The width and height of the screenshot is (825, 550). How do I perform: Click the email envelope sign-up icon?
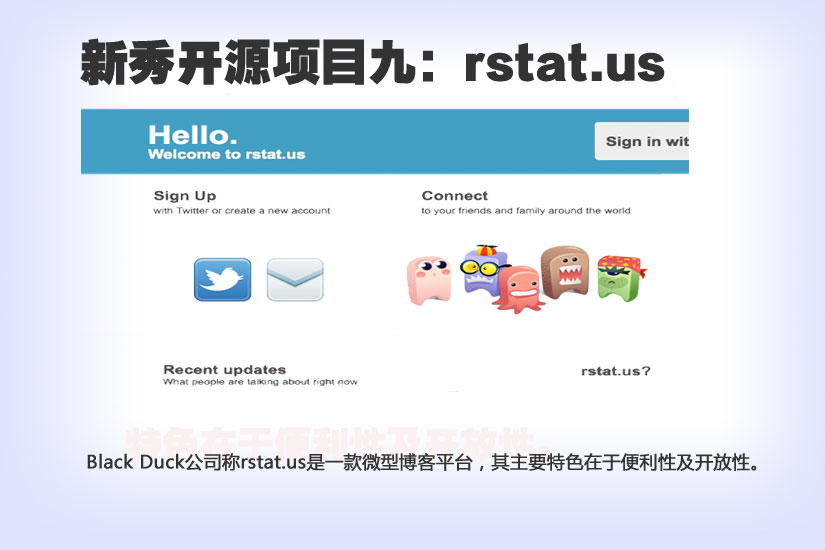295,279
